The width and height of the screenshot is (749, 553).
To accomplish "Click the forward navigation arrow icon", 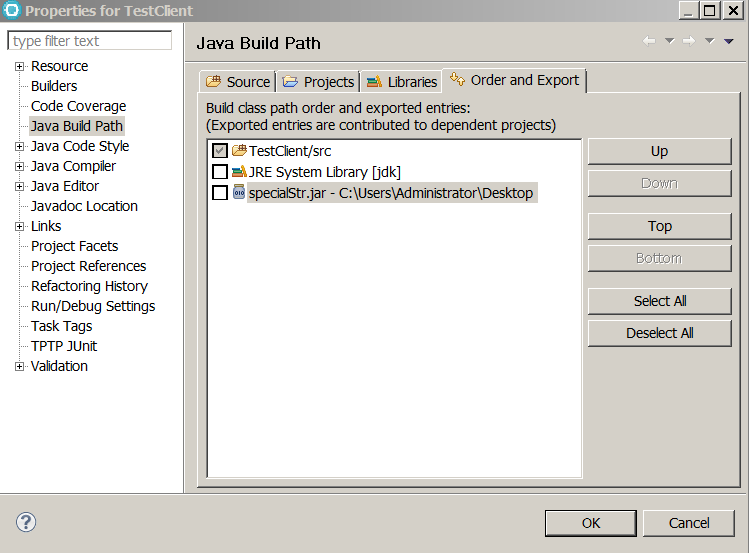I will (x=689, y=41).
